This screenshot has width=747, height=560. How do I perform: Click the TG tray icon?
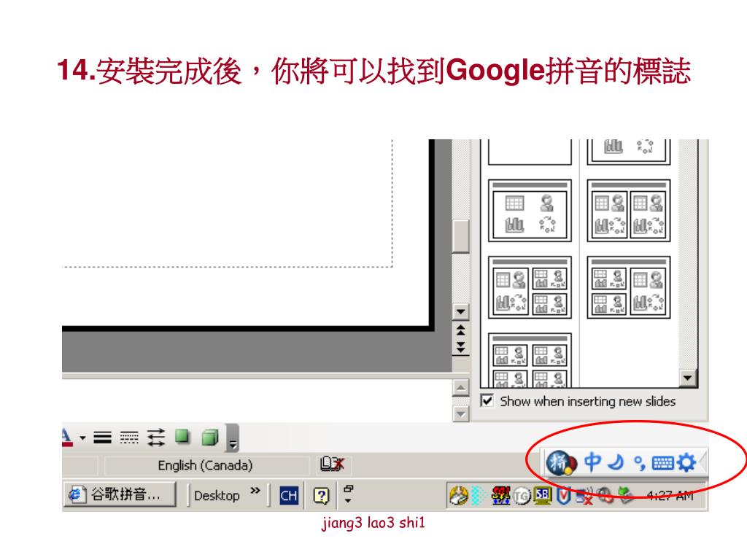click(522, 497)
